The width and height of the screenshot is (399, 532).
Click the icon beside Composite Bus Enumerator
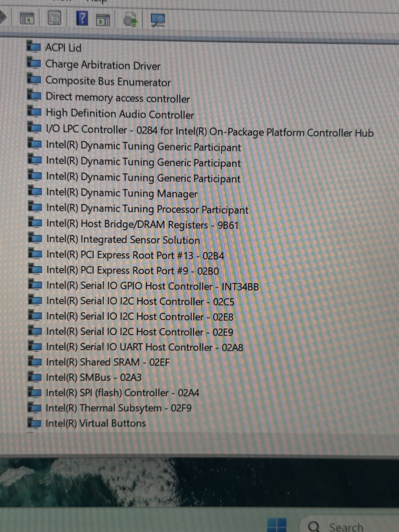(34, 79)
